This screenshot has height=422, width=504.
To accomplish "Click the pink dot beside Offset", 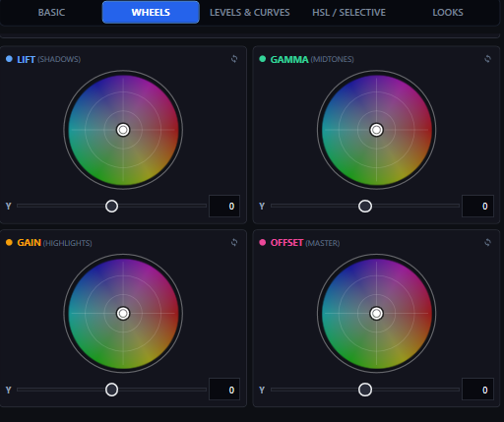I will point(263,242).
